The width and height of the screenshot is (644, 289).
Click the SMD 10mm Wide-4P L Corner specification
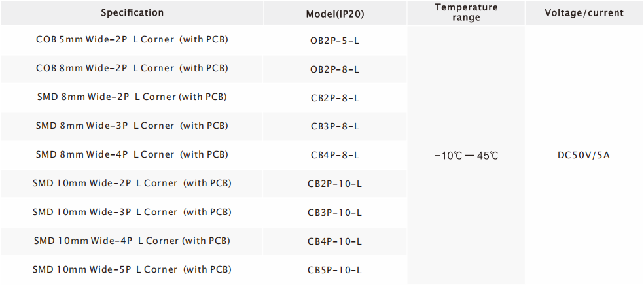pos(132,241)
